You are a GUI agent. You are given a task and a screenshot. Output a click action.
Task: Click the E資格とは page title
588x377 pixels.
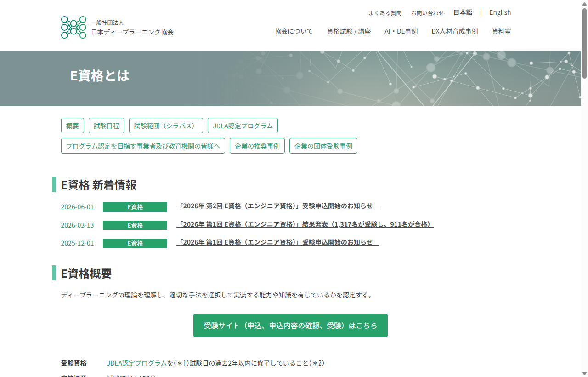(x=100, y=76)
